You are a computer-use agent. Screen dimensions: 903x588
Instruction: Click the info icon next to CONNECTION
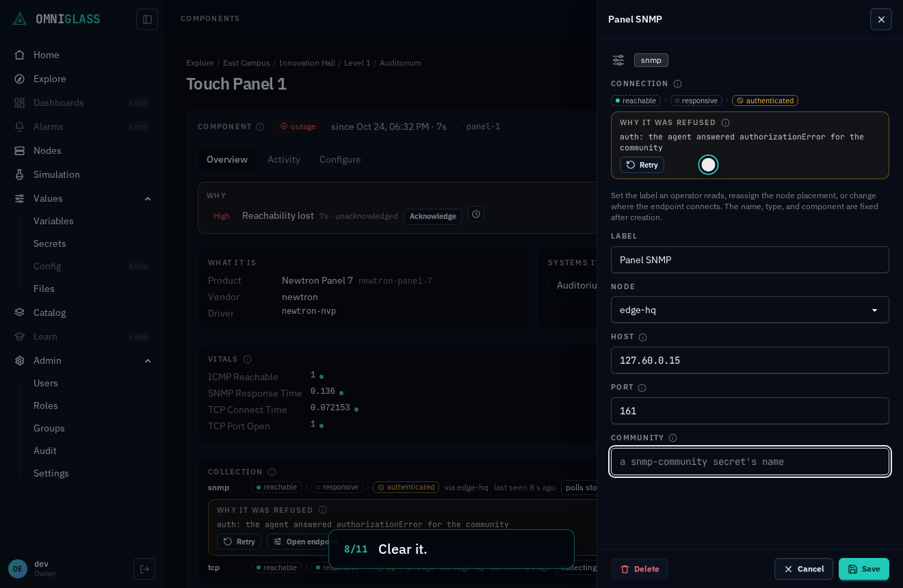click(x=678, y=84)
